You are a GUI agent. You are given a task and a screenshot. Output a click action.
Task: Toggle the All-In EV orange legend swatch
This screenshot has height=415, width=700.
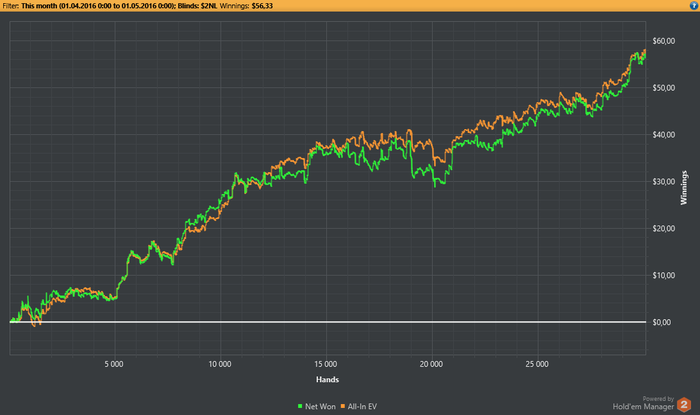[343, 406]
